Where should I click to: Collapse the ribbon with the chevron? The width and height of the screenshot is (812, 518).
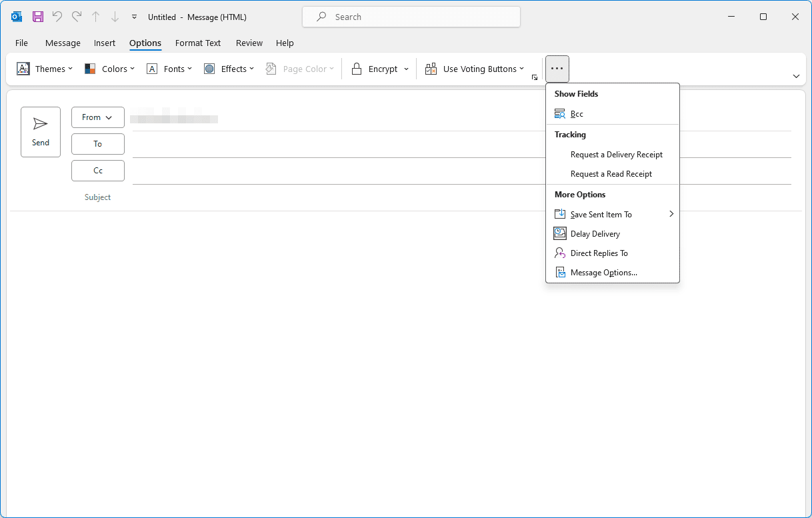tap(796, 76)
